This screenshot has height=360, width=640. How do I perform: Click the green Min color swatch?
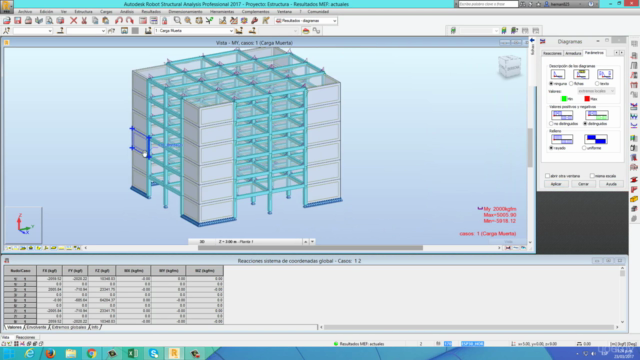pyautogui.click(x=564, y=99)
